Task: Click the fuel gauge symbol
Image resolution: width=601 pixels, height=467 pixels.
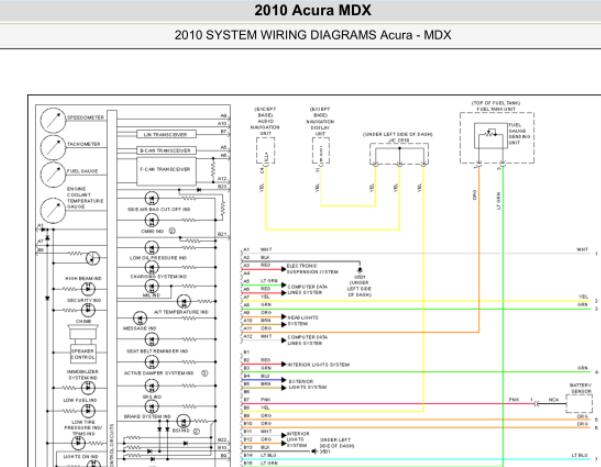Action: pyautogui.click(x=53, y=174)
